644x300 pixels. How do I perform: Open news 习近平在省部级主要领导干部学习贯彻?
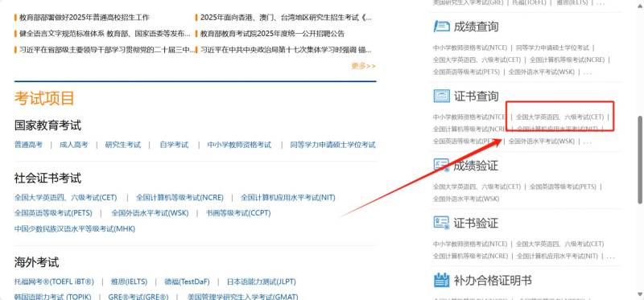107,50
